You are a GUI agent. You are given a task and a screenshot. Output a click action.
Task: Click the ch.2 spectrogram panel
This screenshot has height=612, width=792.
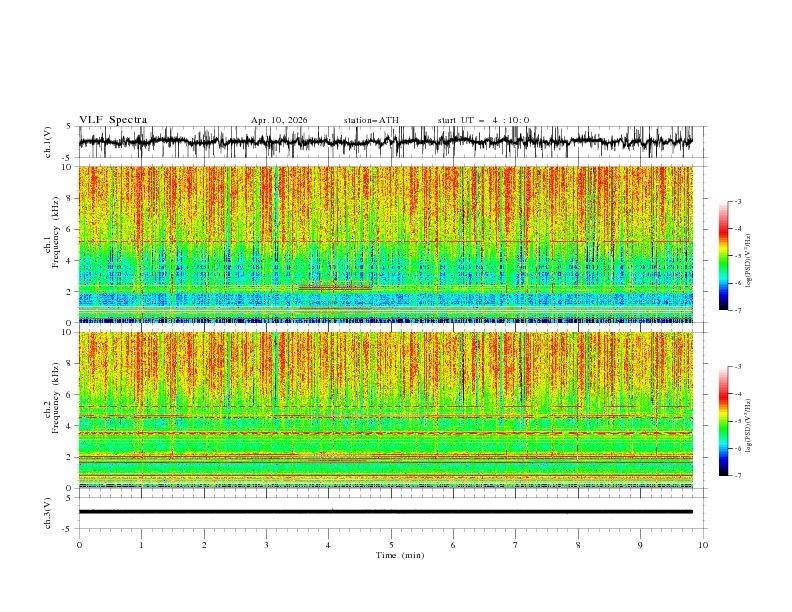pyautogui.click(x=386, y=410)
